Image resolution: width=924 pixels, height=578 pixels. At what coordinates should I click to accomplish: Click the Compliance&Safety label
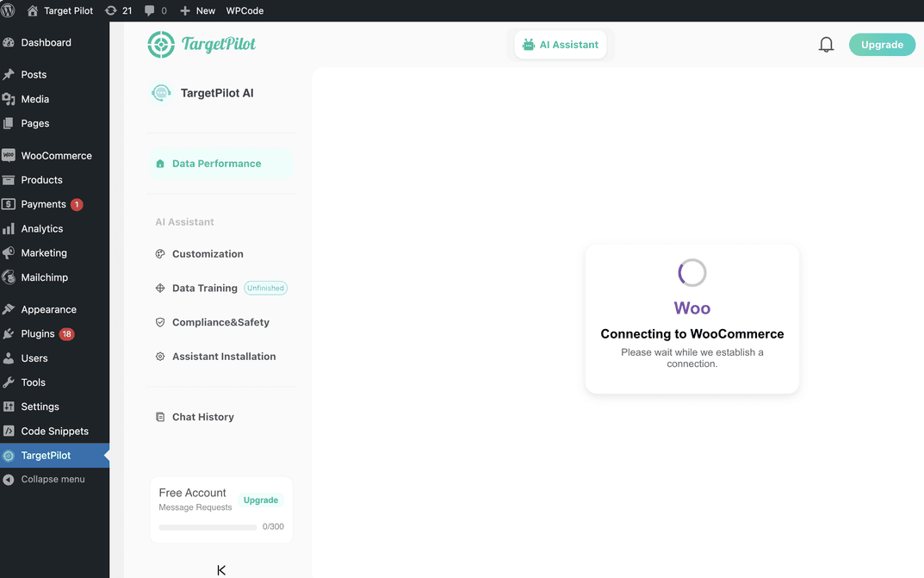[x=220, y=322]
